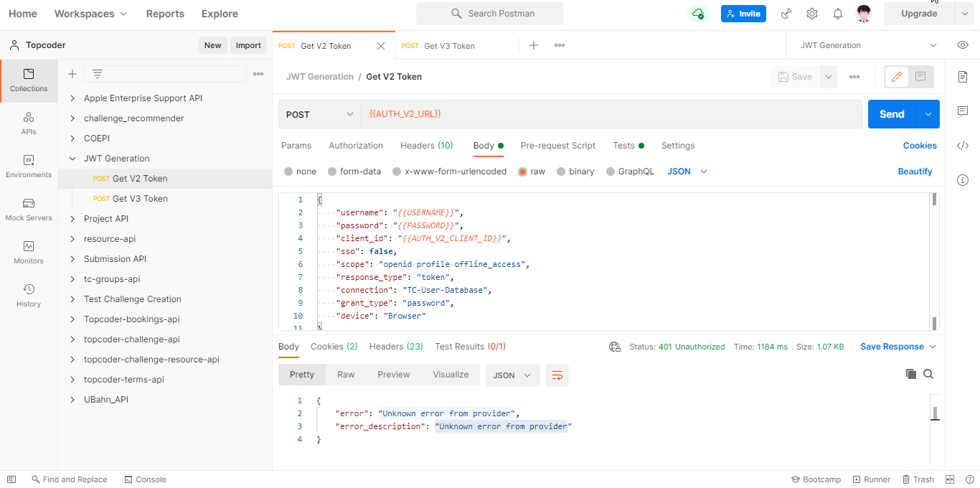Viewport: 980px width, 488px height.
Task: Open the Send button dropdown arrow
Action: 928,114
